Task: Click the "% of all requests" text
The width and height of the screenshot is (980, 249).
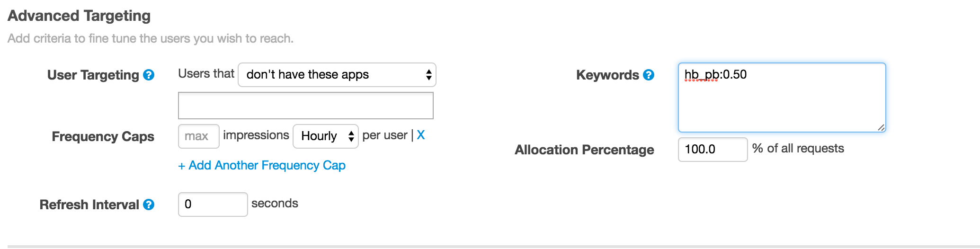Action: 798,149
